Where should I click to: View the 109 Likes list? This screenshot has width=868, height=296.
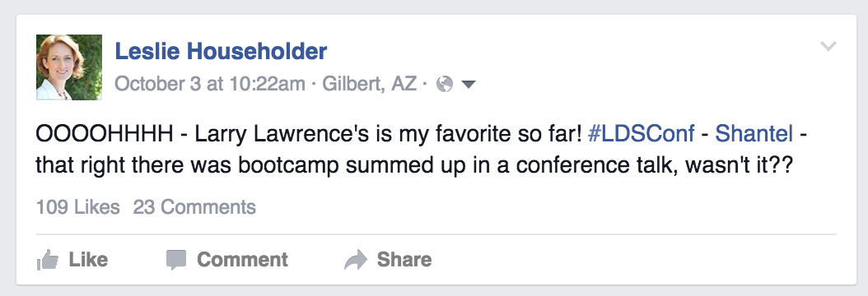[x=78, y=207]
